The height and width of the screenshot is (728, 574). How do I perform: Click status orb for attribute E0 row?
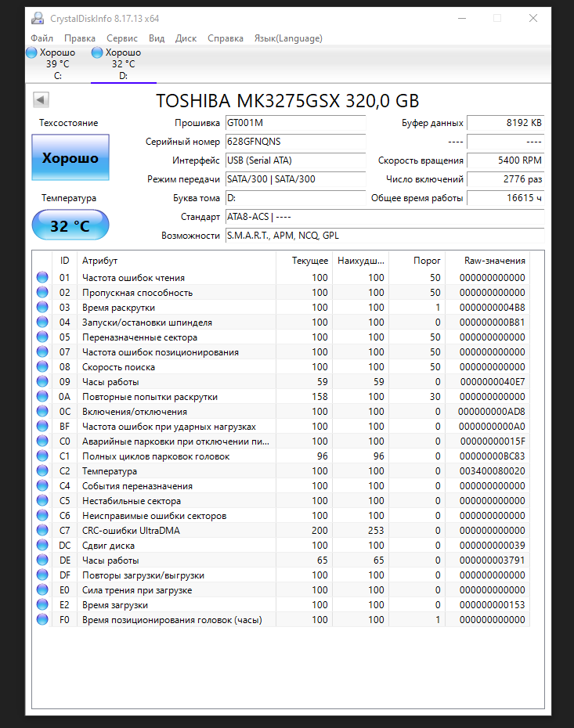[42, 589]
